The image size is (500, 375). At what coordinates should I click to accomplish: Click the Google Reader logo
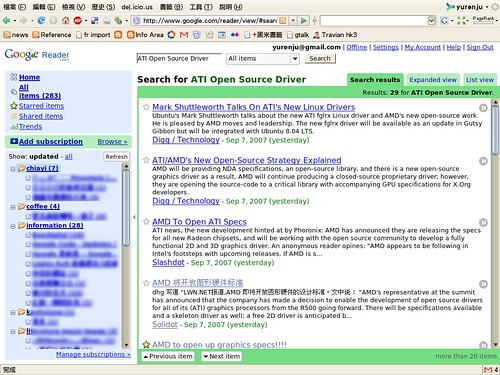37,55
